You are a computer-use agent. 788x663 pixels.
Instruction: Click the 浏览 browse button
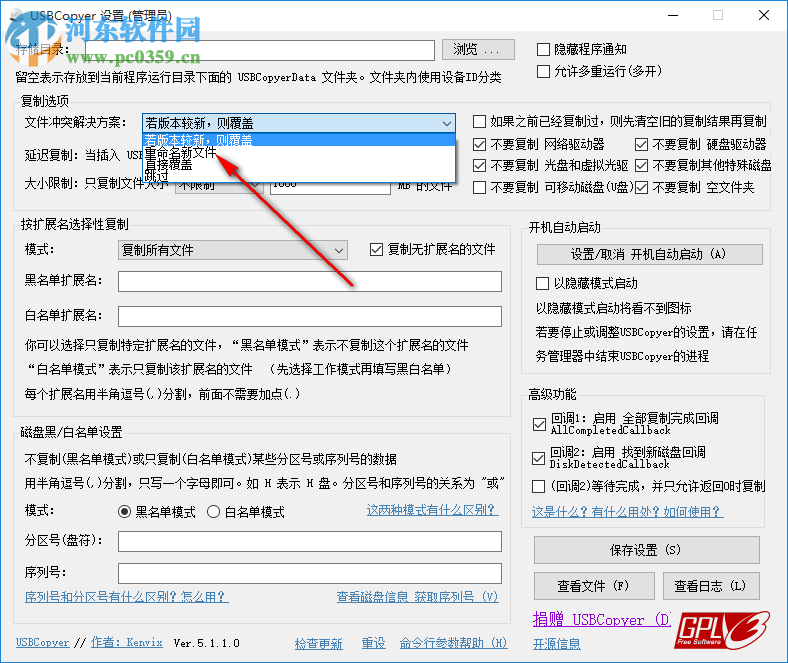pos(478,50)
